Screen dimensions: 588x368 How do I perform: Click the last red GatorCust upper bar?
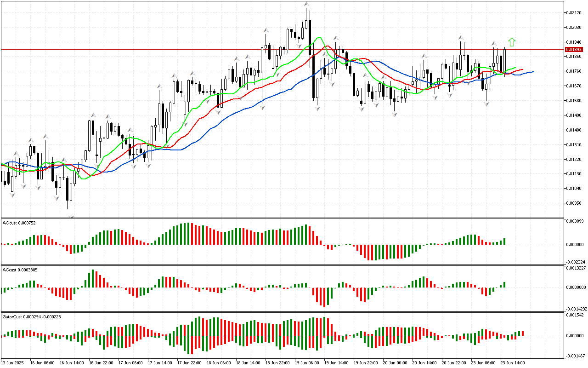point(523,333)
